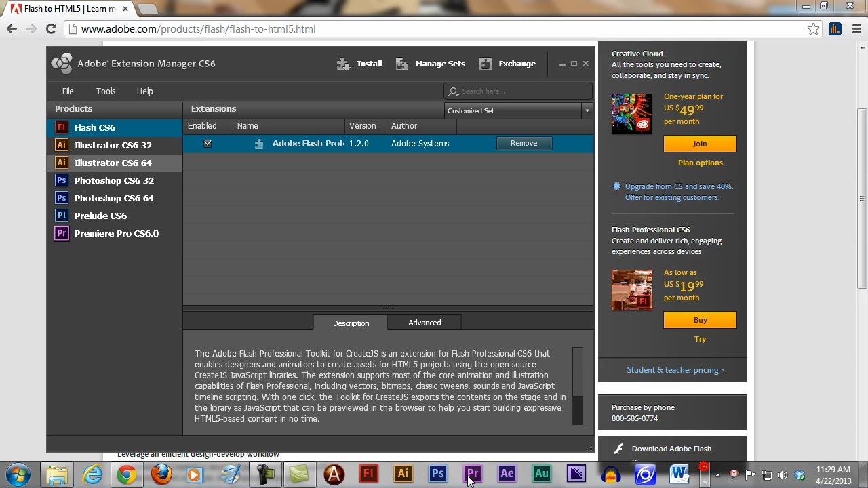Open the Tools menu
Image resolution: width=868 pixels, height=488 pixels.
point(106,91)
